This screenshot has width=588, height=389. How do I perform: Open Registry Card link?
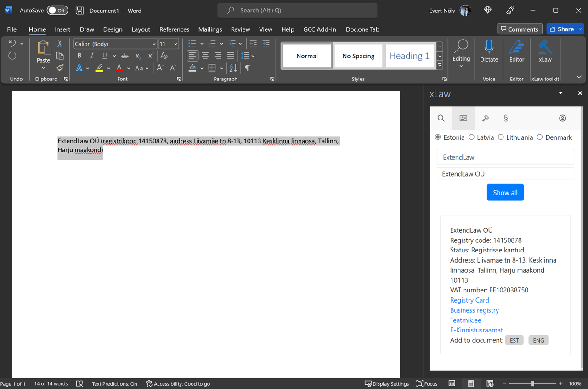(469, 300)
